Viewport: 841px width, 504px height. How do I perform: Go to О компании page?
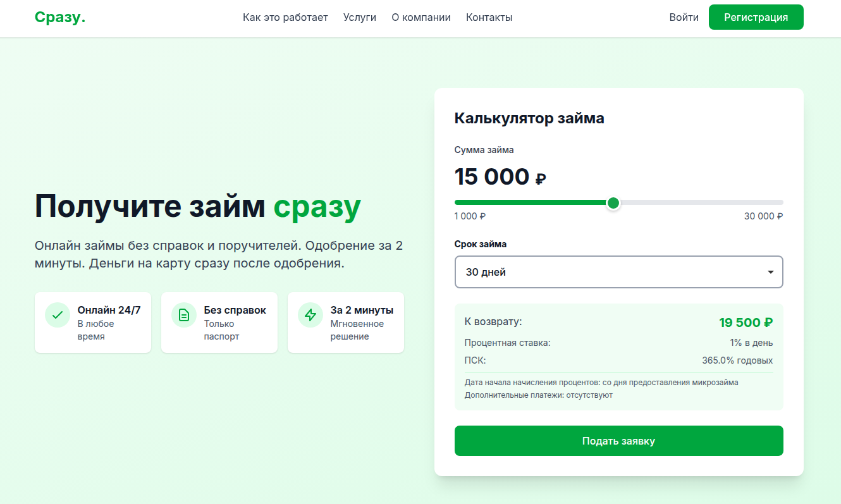[x=421, y=17]
